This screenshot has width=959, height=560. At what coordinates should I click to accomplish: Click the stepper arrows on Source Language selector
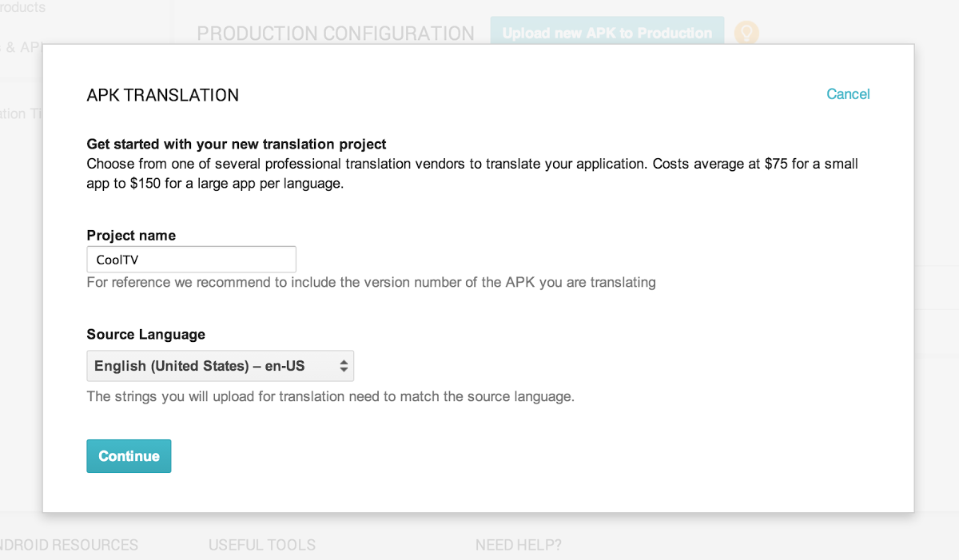tap(344, 365)
